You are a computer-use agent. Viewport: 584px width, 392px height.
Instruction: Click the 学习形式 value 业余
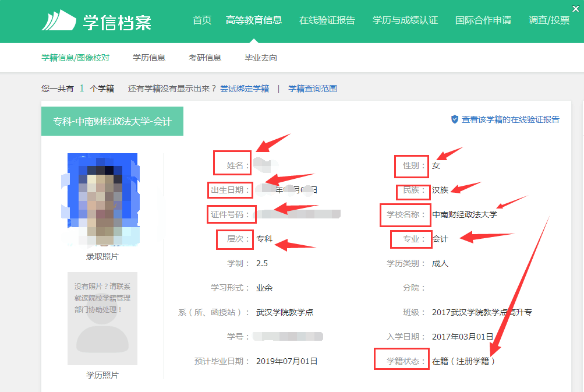(x=264, y=288)
